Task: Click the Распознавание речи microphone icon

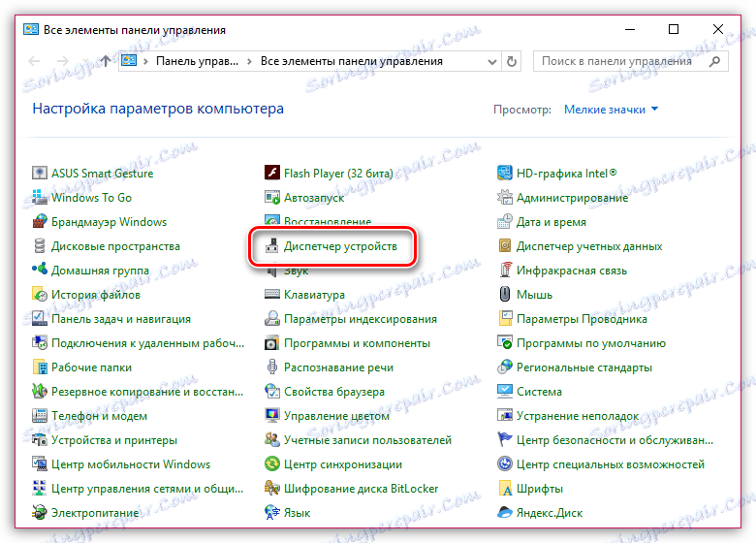Action: tap(272, 367)
